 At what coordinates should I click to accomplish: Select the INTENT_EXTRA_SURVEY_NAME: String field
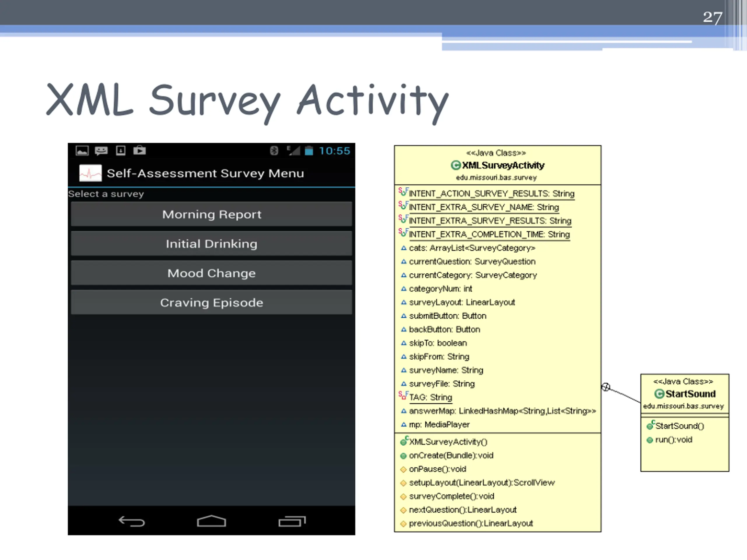[484, 207]
